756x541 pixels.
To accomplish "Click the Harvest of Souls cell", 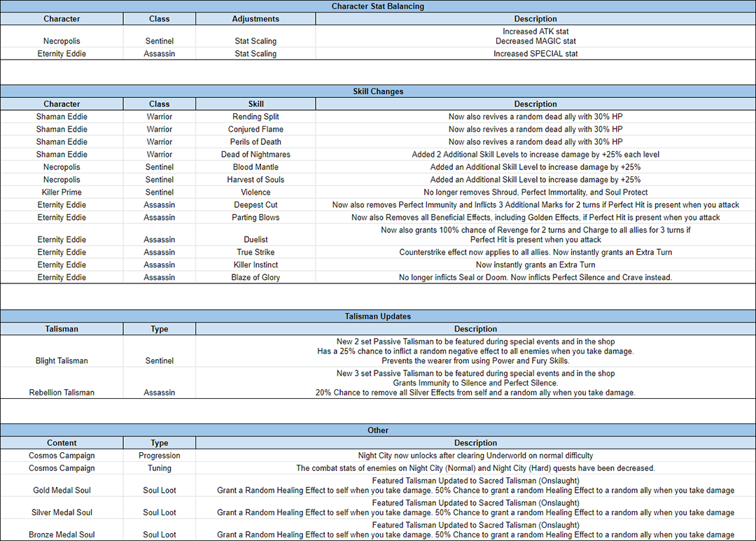I will 255,180.
